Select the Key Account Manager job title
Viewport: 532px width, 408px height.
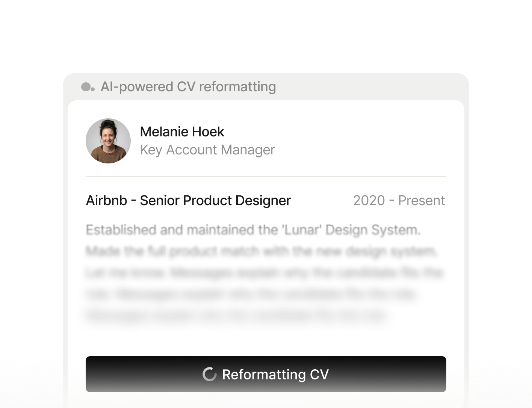pos(207,150)
